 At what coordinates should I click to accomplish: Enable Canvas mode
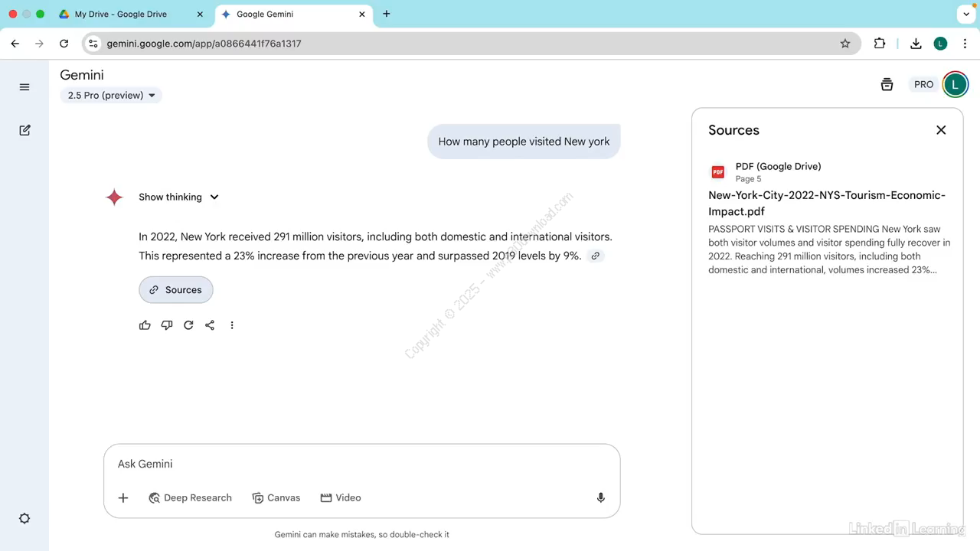[276, 497]
